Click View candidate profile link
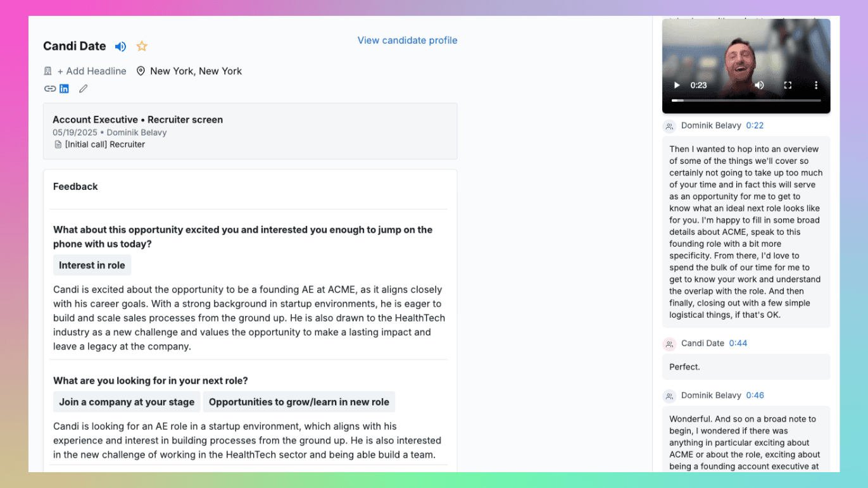The height and width of the screenshot is (488, 868). click(x=407, y=41)
